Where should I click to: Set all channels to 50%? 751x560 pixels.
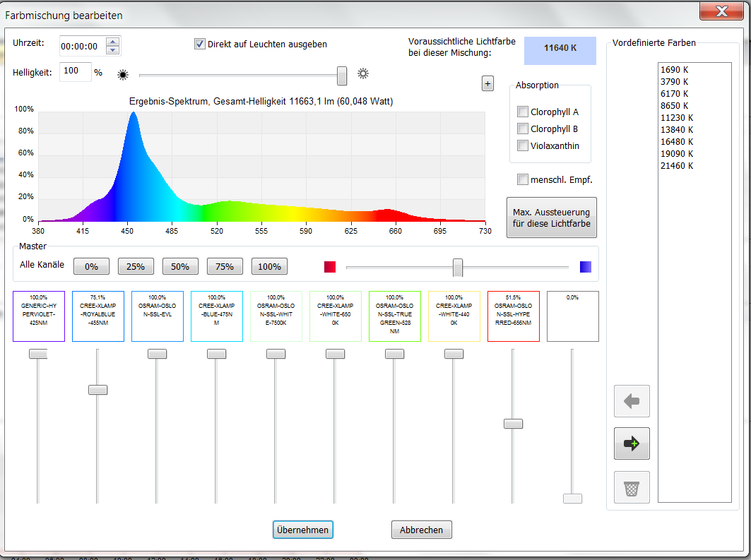(x=180, y=266)
